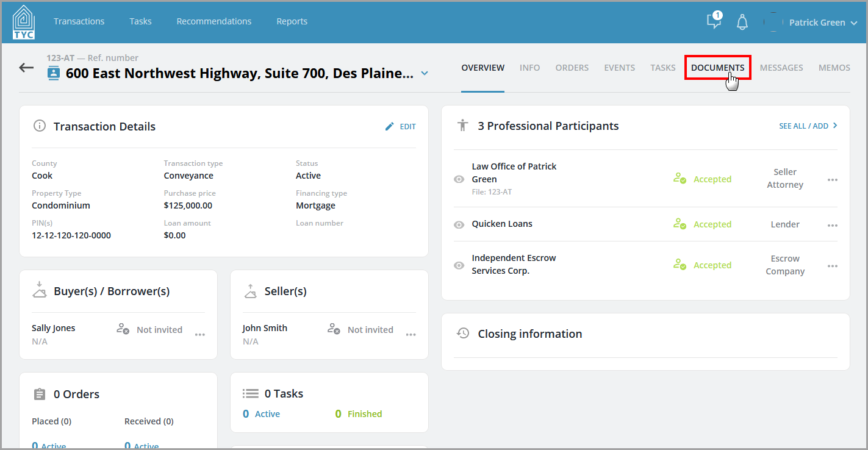Switch to the Documents tab
868x450 pixels.
point(717,68)
